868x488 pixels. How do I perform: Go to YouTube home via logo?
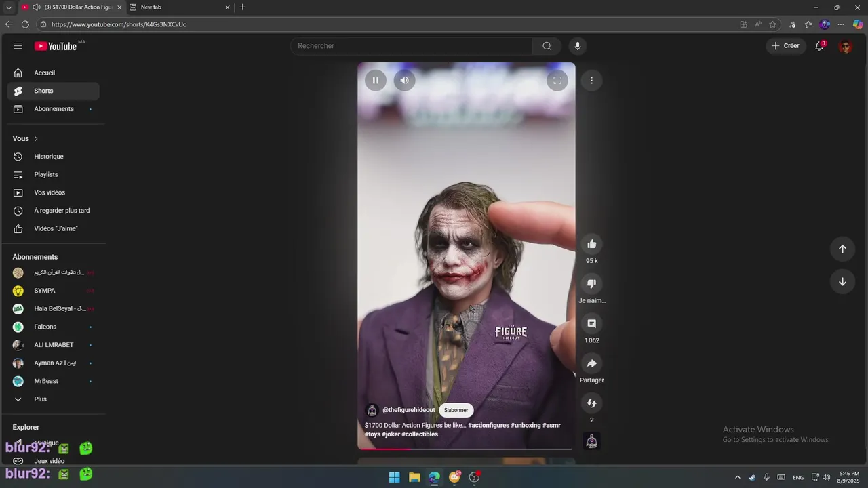(56, 46)
